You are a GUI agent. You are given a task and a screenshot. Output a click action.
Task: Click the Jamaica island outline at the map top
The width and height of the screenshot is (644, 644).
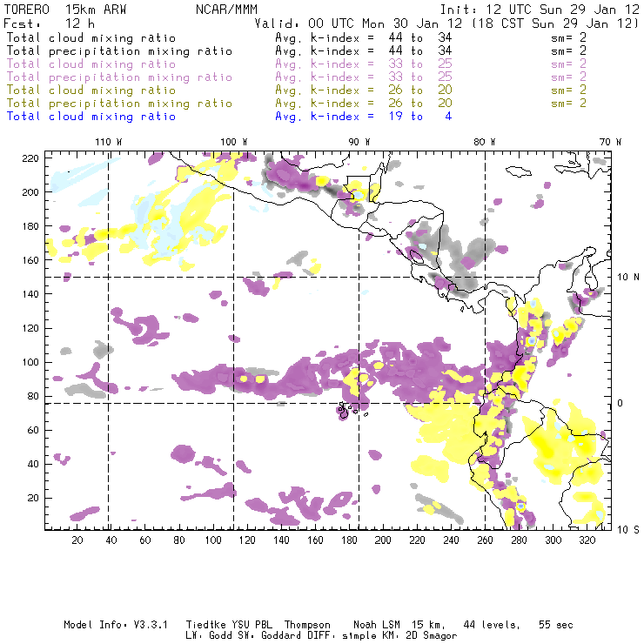[519, 171]
